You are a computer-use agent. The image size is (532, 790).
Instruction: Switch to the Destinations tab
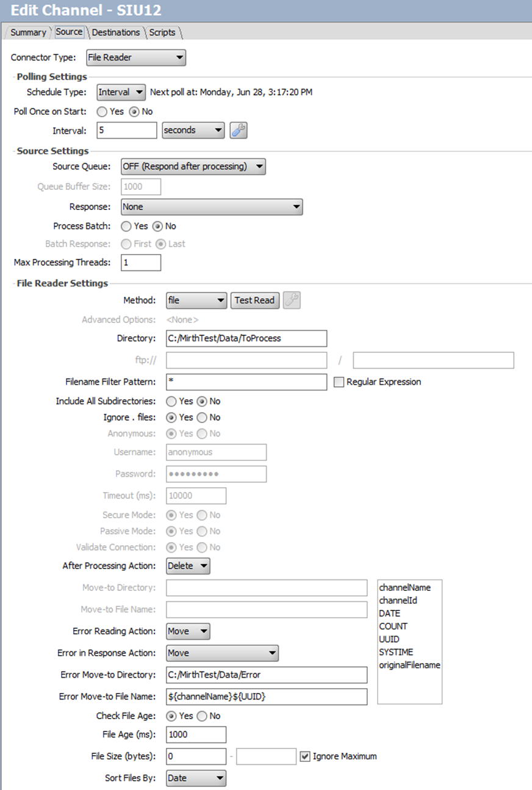pyautogui.click(x=116, y=32)
